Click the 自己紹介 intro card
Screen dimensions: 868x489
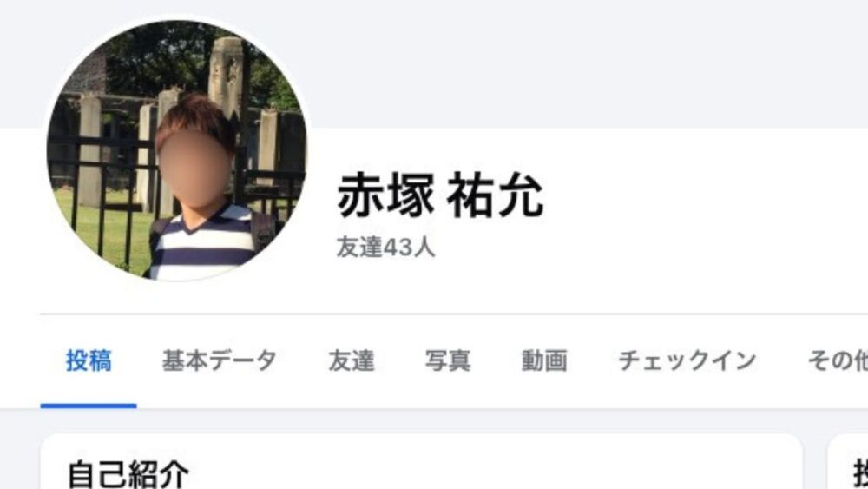422,461
